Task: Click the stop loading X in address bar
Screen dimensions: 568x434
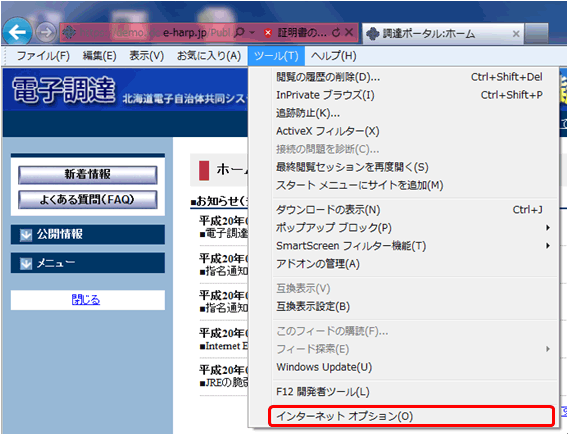Action: pos(349,33)
